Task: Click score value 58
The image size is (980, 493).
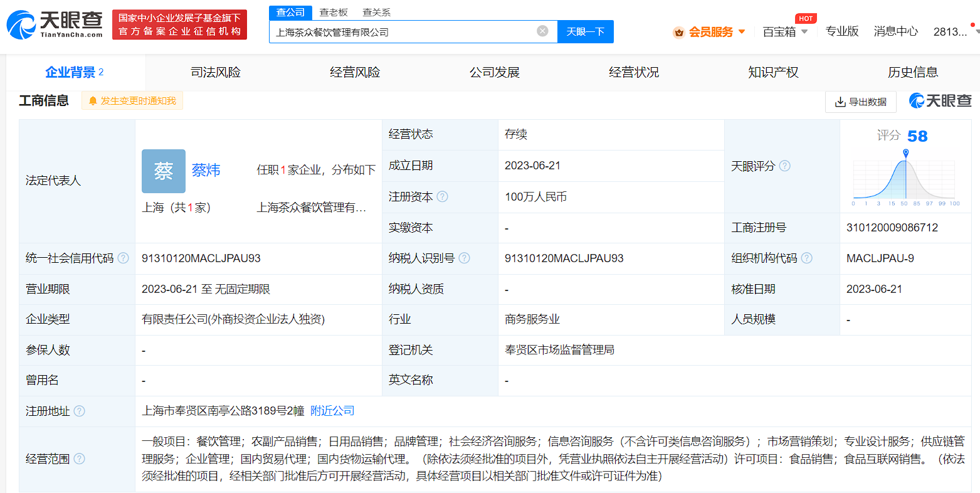Action: pos(917,136)
